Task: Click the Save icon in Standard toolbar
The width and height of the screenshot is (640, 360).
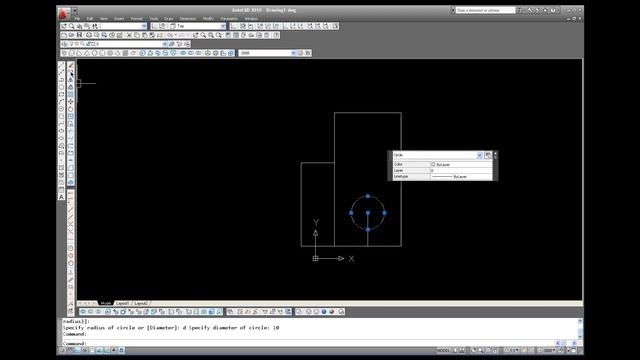Action: (80, 35)
